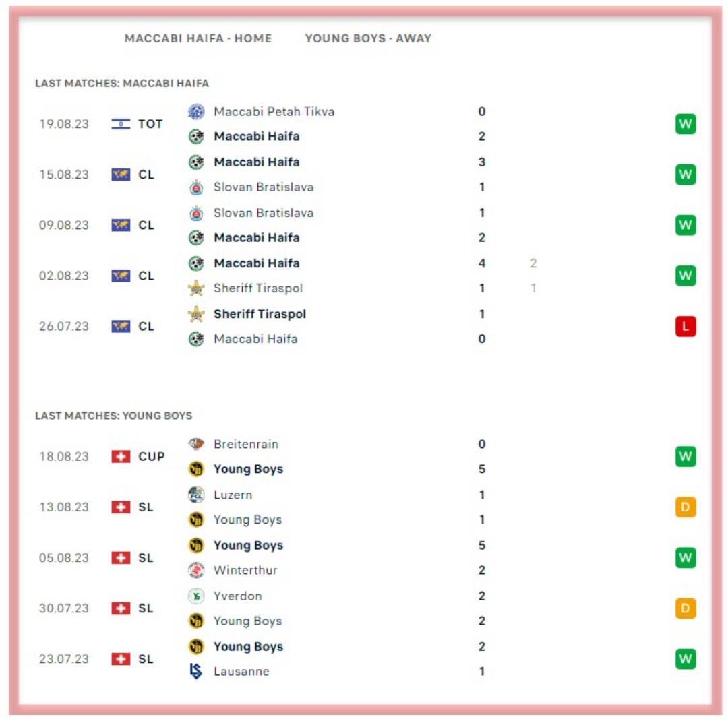Click Luzern club logo
The height and width of the screenshot is (725, 728).
click(x=196, y=495)
